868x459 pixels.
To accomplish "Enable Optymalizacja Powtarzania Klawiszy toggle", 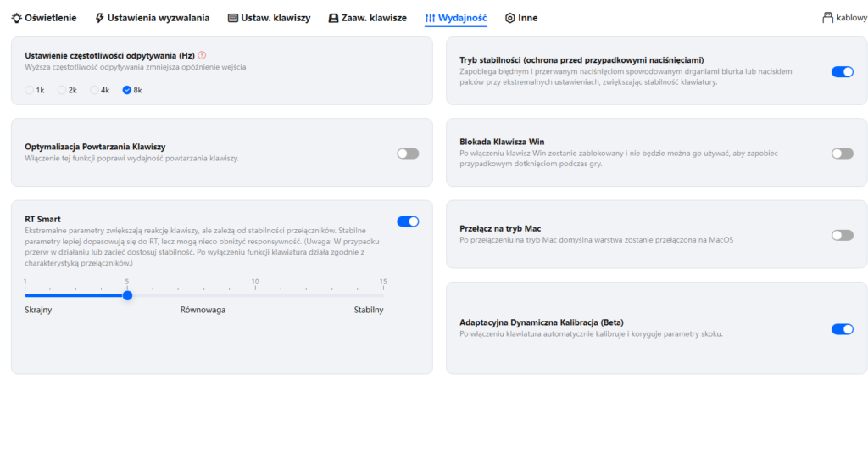I will [x=408, y=154].
